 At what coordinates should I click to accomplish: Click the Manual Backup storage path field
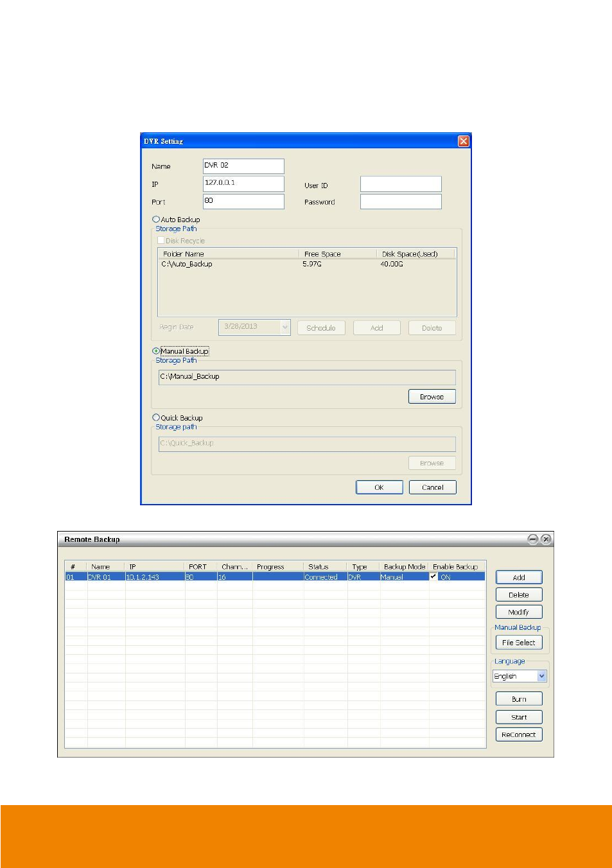[307, 377]
